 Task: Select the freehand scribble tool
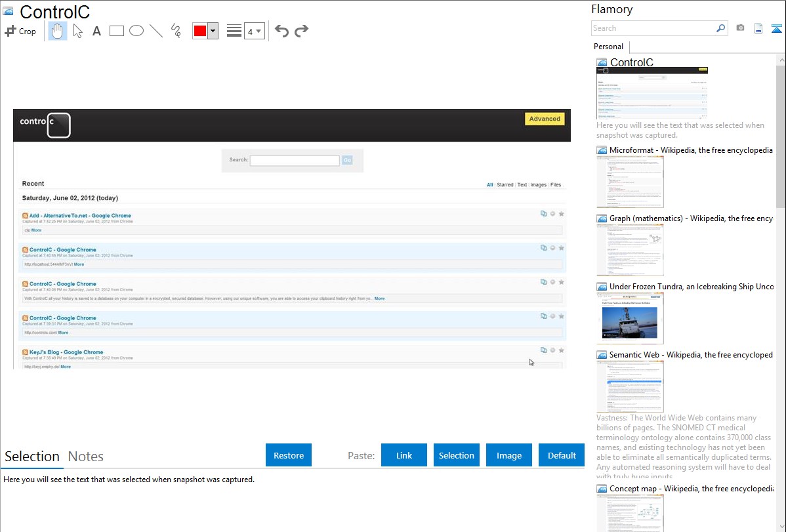click(x=175, y=31)
